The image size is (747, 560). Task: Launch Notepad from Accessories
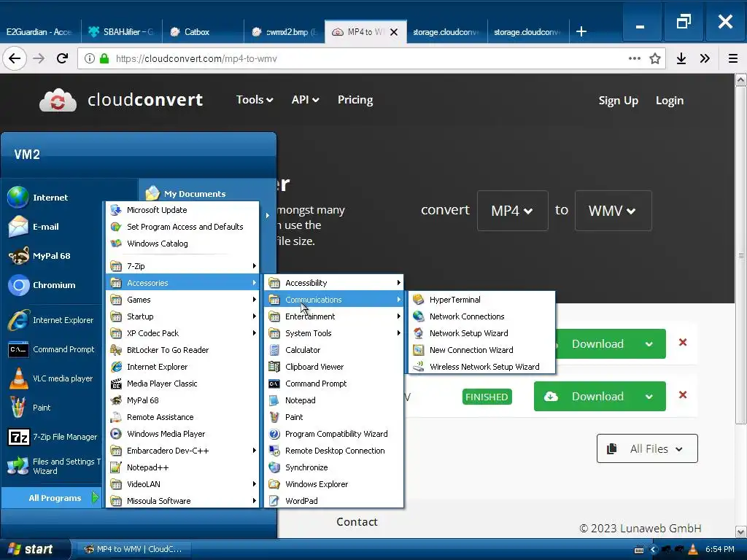[x=333, y=400]
